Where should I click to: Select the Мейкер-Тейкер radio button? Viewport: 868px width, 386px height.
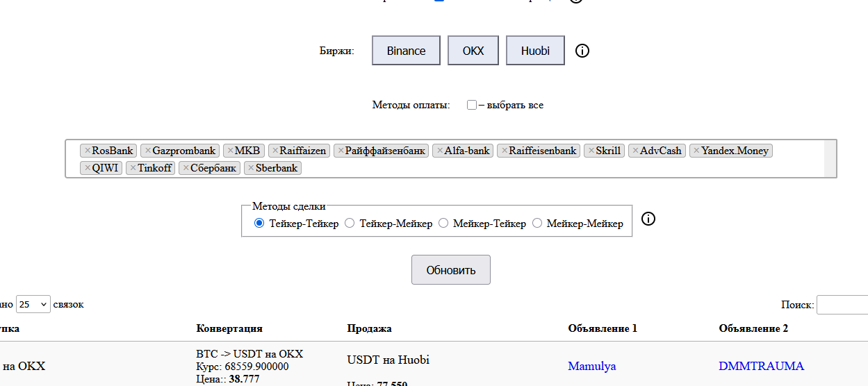443,224
